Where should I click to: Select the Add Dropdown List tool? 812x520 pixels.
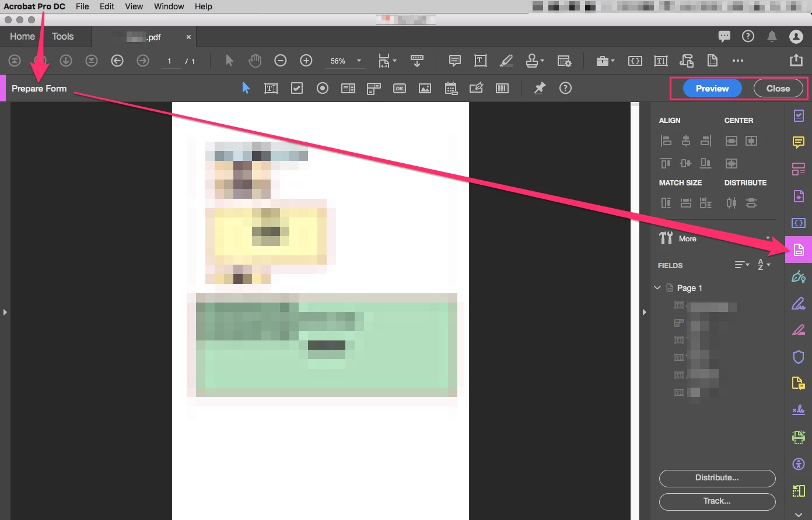coord(374,89)
